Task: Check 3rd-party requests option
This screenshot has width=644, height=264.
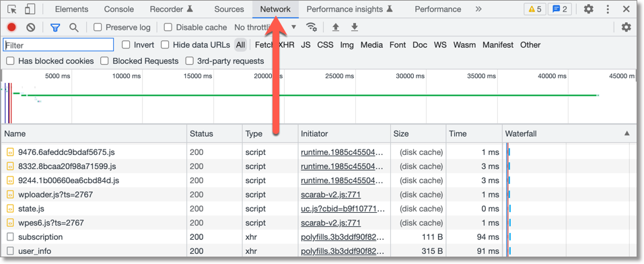Action: (x=189, y=61)
